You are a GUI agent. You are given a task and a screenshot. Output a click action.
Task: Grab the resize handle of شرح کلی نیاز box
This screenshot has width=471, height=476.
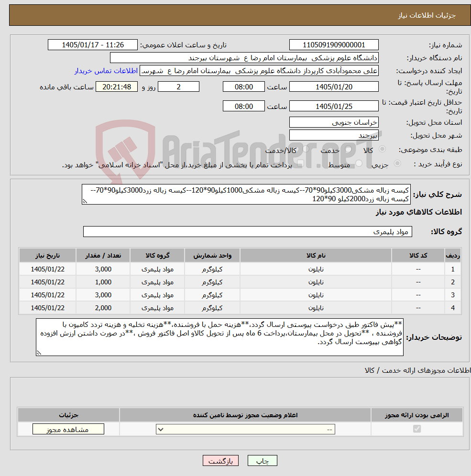click(x=85, y=201)
